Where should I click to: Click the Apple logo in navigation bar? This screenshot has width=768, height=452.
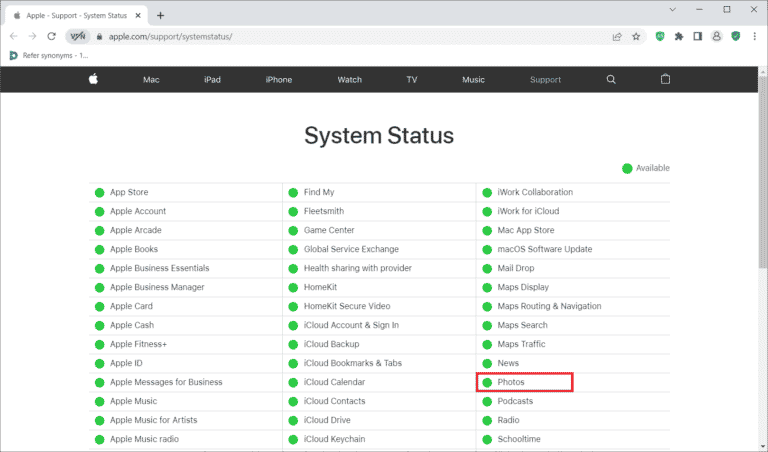(x=93, y=80)
